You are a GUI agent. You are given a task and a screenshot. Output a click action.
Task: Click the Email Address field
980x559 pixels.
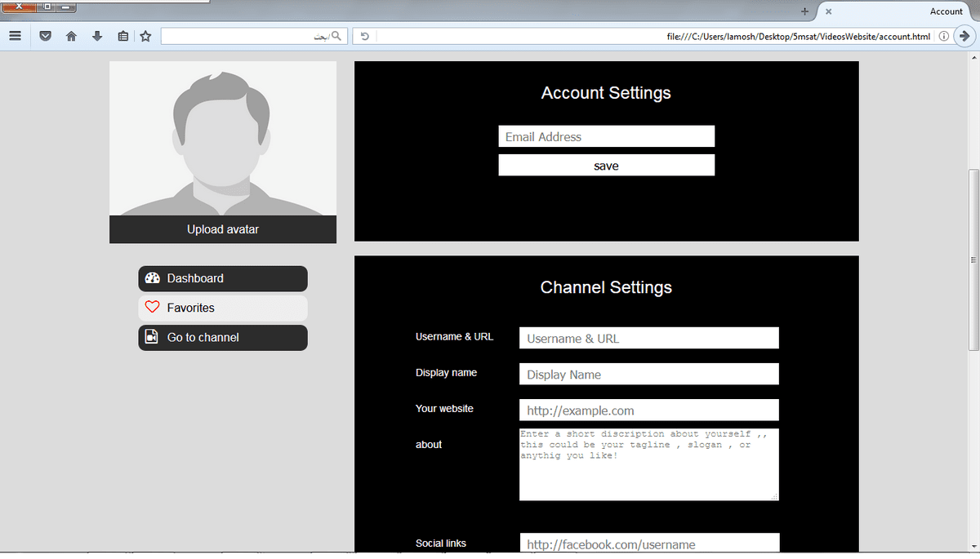[606, 136]
